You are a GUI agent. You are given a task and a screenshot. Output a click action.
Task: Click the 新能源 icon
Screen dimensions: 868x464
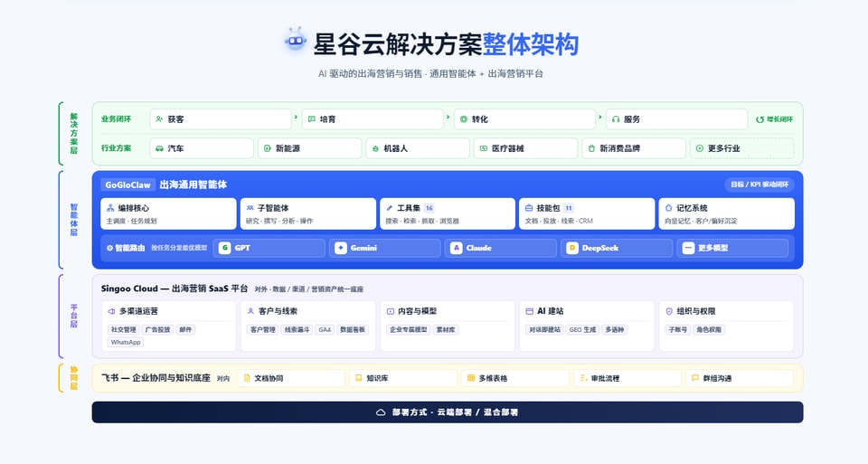268,148
